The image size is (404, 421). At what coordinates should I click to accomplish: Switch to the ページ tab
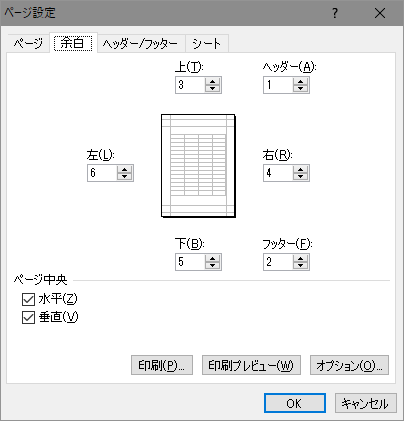coord(28,43)
